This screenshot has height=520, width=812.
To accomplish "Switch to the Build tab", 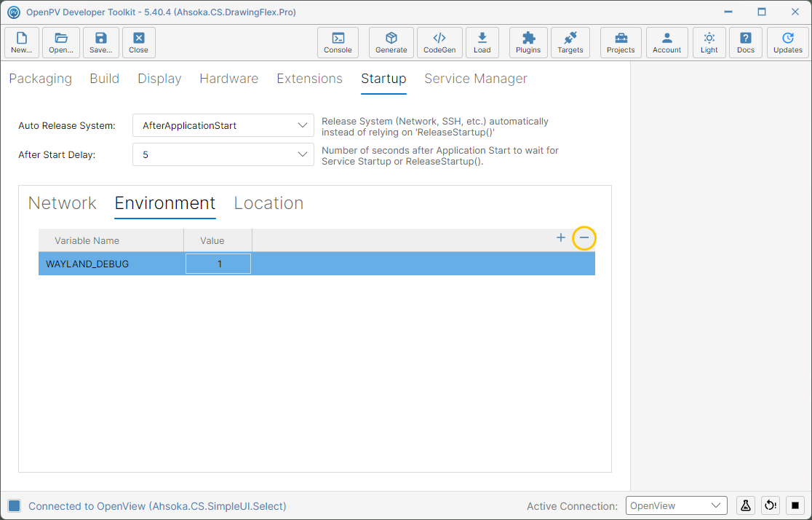I will pos(105,79).
